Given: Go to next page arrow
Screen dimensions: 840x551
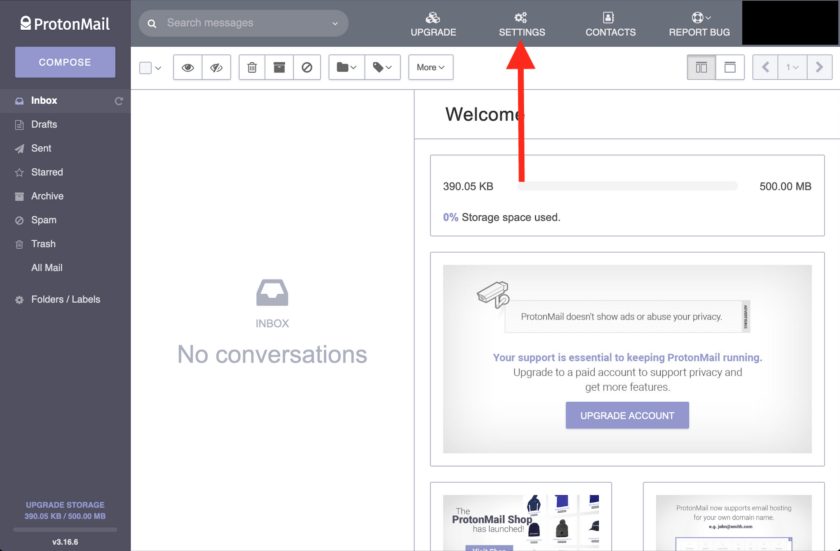Looking at the screenshot, I should point(819,67).
